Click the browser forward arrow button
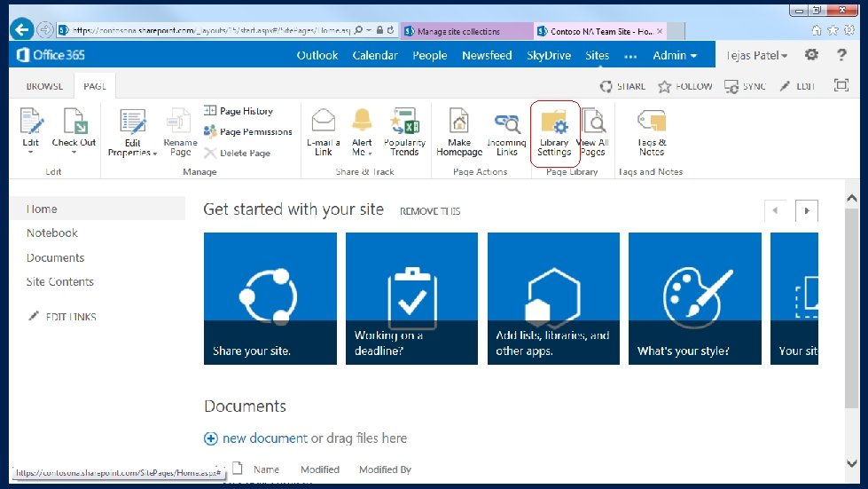868x489 pixels. tap(45, 29)
